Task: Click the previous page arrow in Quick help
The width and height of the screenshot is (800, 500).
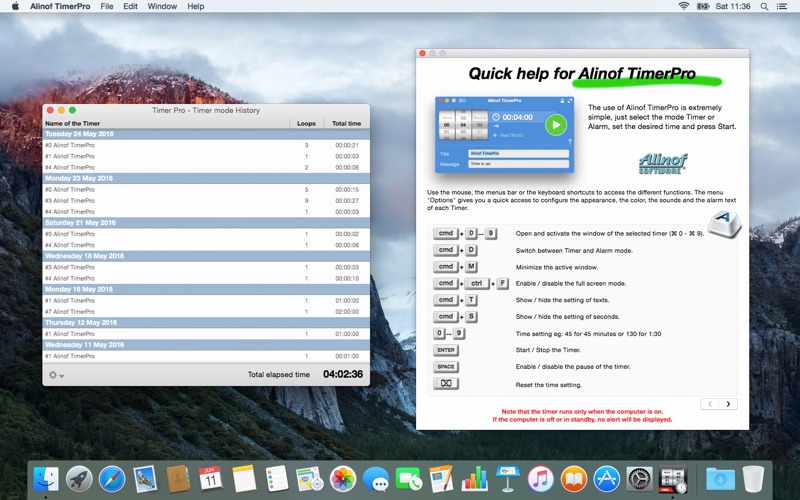Action: tap(708, 404)
